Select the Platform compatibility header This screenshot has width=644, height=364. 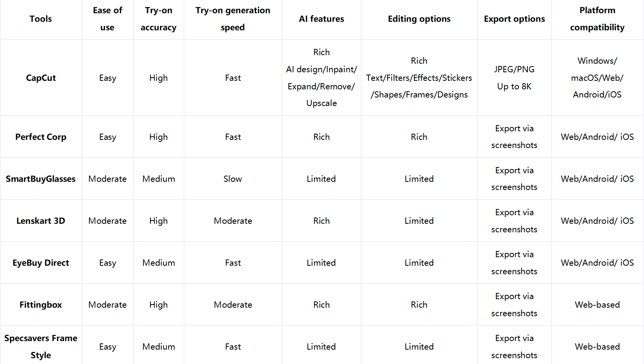click(597, 19)
